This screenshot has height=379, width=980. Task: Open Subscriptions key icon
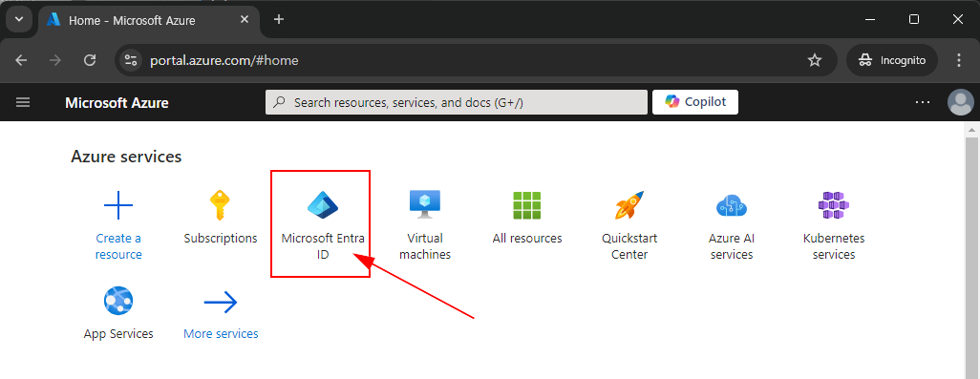click(220, 205)
